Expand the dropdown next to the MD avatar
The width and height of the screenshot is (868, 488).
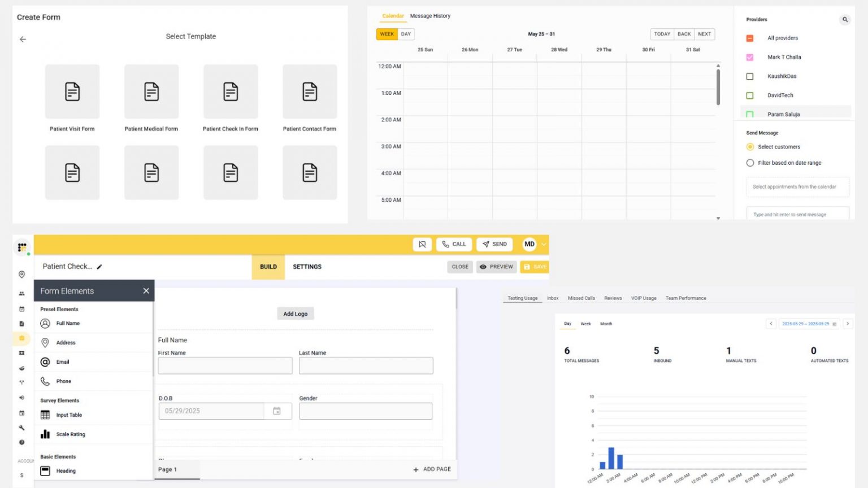[x=544, y=244]
